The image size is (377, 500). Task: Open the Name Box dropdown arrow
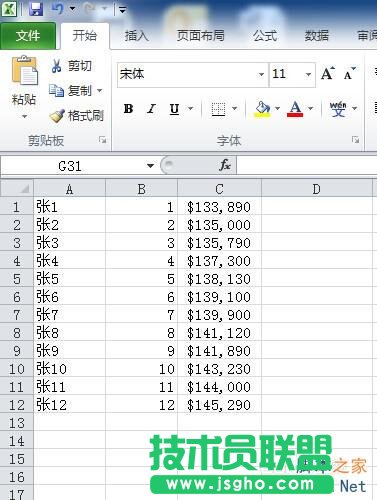tap(150, 166)
